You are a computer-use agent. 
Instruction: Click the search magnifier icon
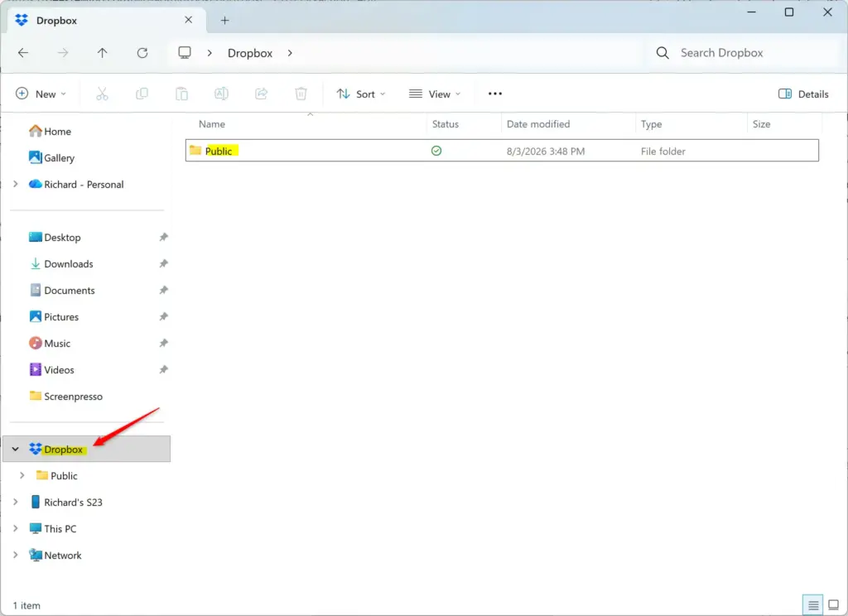pyautogui.click(x=662, y=52)
